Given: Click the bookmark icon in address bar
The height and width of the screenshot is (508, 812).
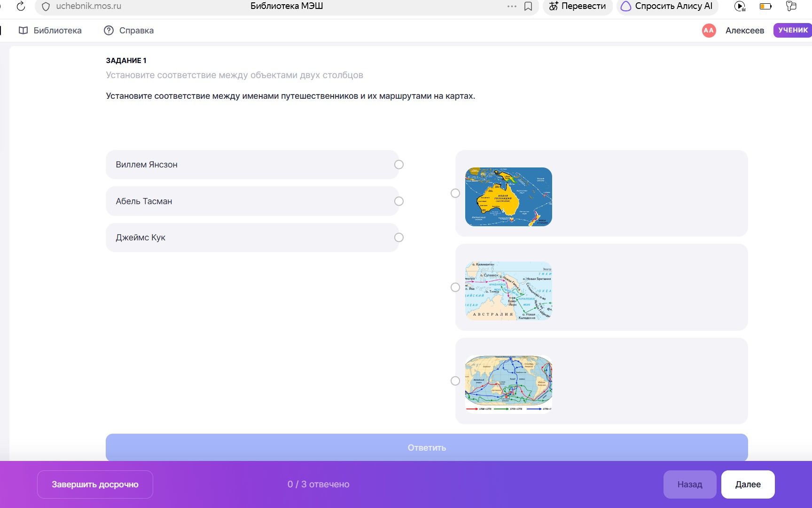Looking at the screenshot, I should click(x=528, y=6).
